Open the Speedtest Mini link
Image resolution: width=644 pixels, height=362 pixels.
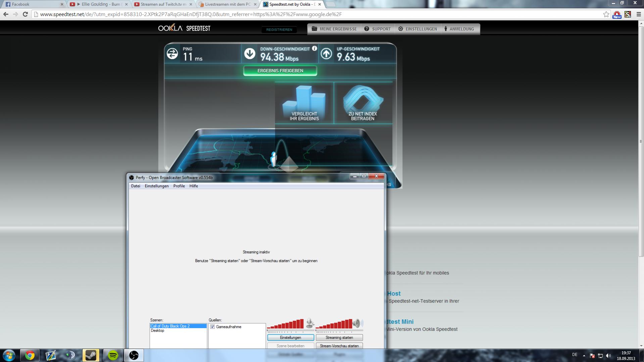point(400,322)
